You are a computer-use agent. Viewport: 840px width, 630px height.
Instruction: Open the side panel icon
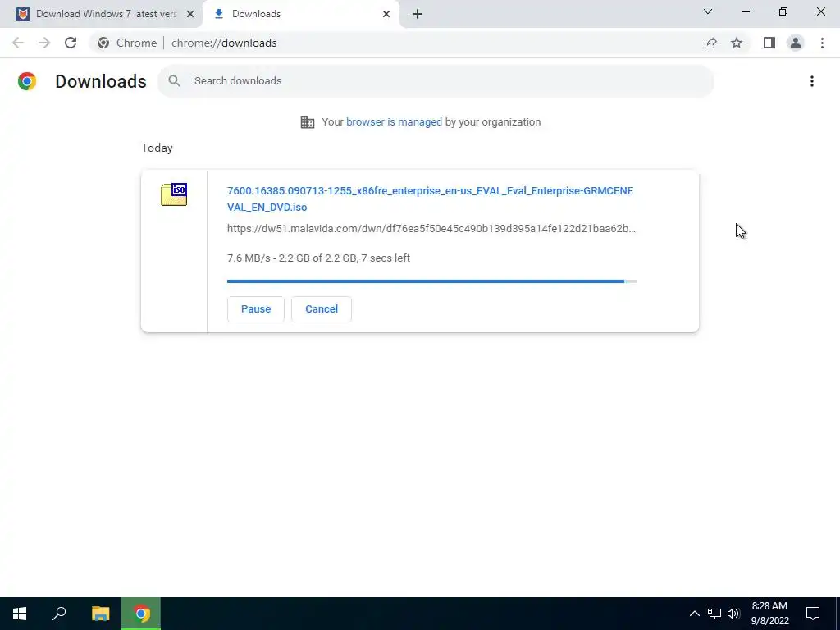[769, 43]
